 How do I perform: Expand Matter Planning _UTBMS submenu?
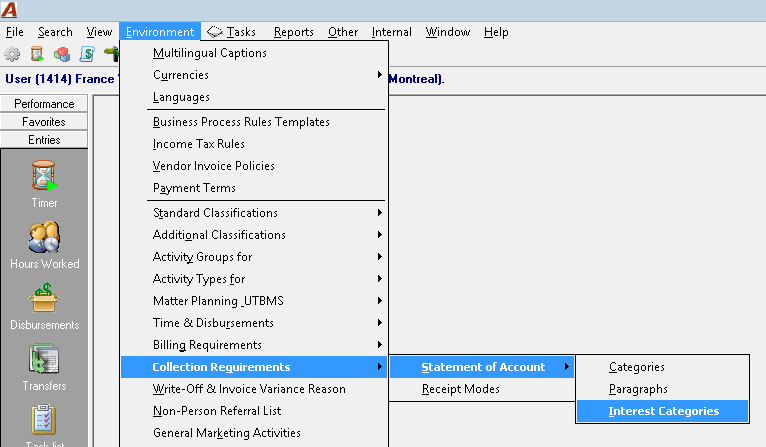(254, 300)
